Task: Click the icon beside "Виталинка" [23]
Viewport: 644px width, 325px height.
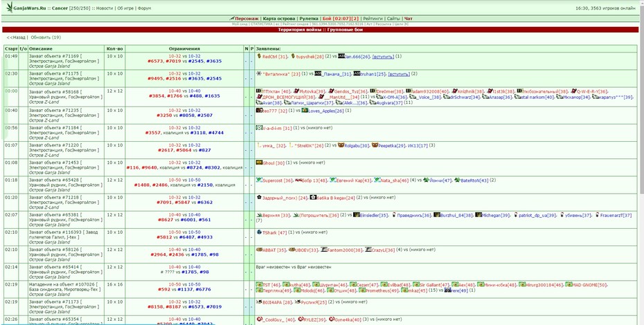Action: coord(259,73)
